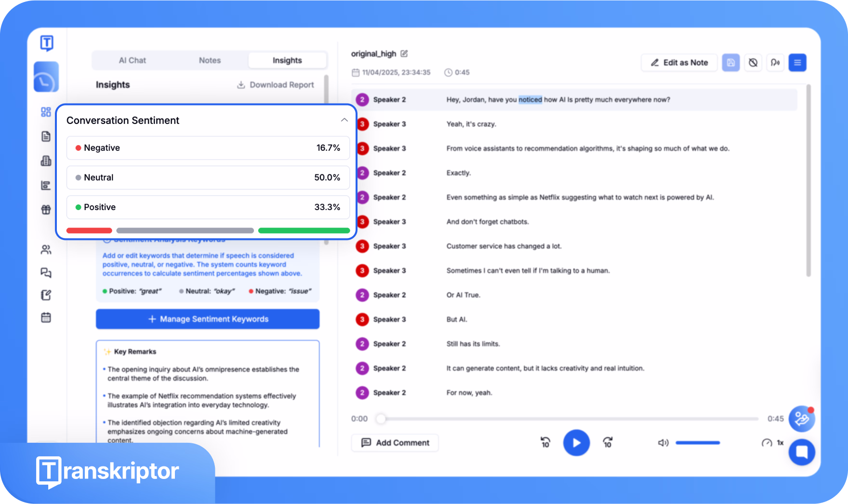Click the transcript panel scrollbar
Viewport: 848px width, 504px height.
tap(808, 181)
